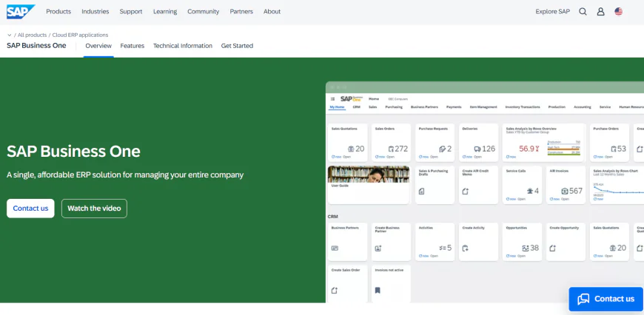644x315 pixels.
Task: Click Watch the video button
Action: click(x=94, y=209)
